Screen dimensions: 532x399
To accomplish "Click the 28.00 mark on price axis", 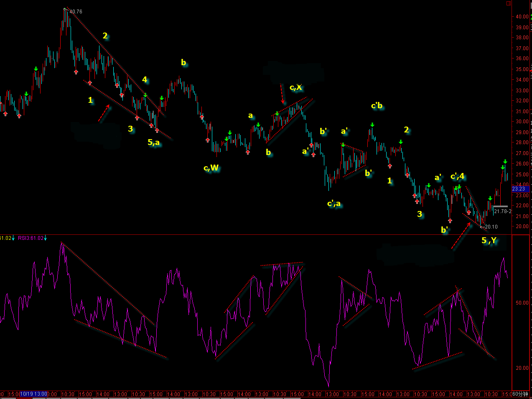I will coord(522,142).
